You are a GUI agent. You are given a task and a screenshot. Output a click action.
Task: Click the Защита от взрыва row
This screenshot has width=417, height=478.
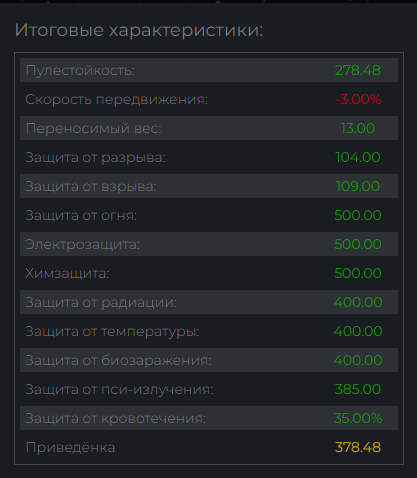click(209, 186)
